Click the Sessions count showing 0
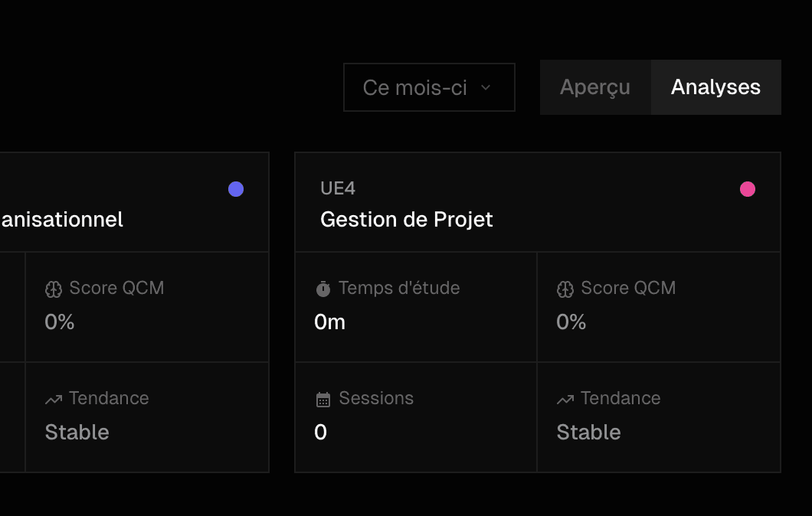The image size is (812, 516). [320, 432]
